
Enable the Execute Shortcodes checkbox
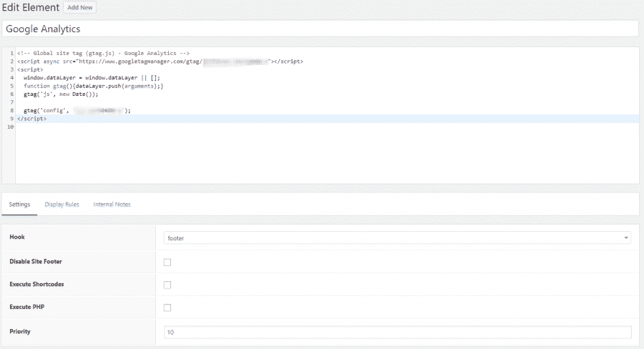(x=167, y=285)
